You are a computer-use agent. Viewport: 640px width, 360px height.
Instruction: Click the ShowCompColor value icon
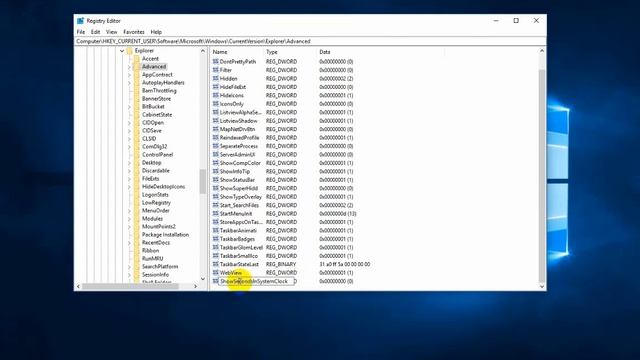(x=216, y=163)
